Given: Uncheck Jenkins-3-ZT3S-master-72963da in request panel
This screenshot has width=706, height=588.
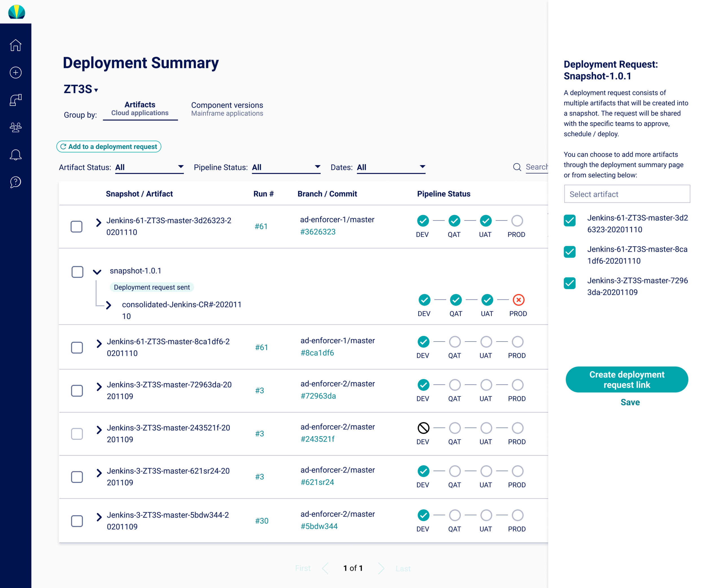Looking at the screenshot, I should (x=570, y=283).
